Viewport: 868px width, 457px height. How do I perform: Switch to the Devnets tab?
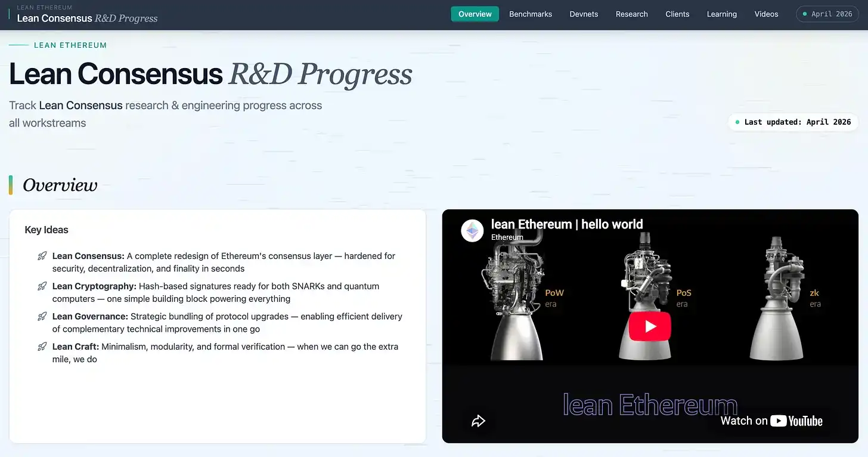point(584,14)
